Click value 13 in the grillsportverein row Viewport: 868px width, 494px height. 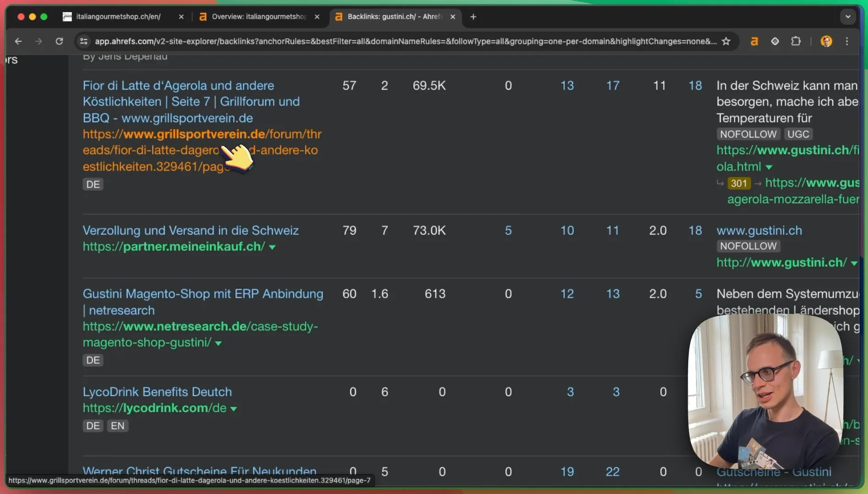(567, 86)
